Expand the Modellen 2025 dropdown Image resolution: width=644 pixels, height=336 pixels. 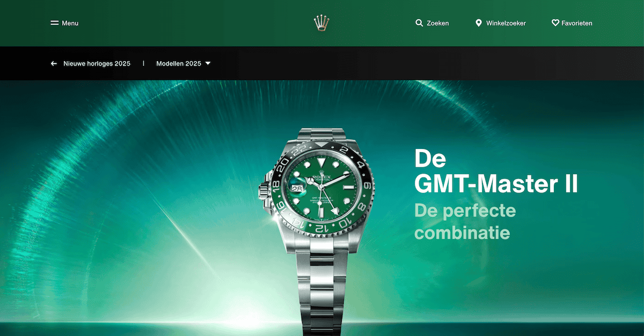pyautogui.click(x=184, y=63)
